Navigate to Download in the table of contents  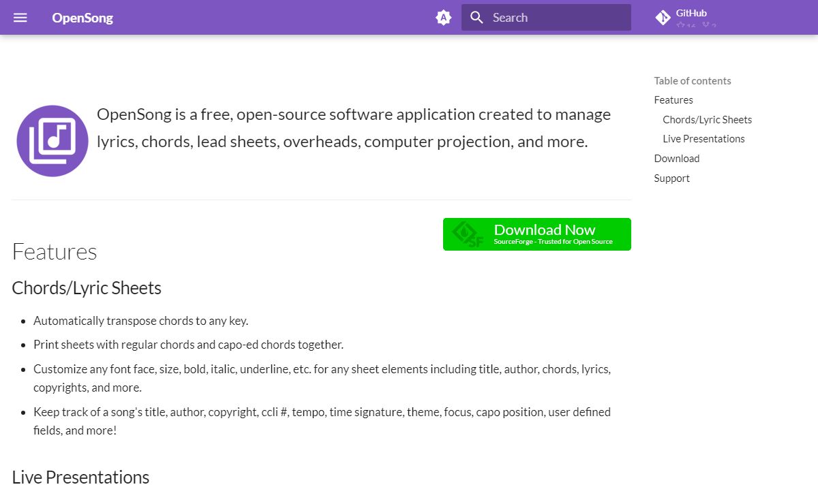click(x=677, y=159)
